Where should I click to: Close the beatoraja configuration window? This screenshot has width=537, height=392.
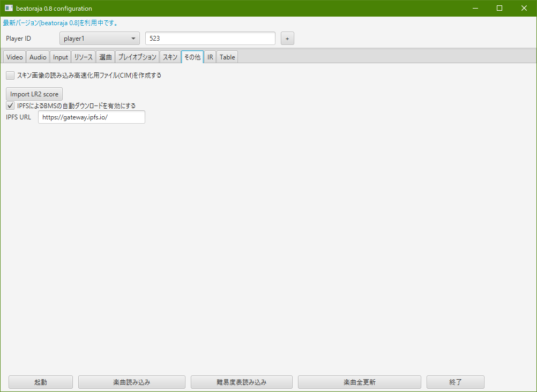[x=524, y=8]
